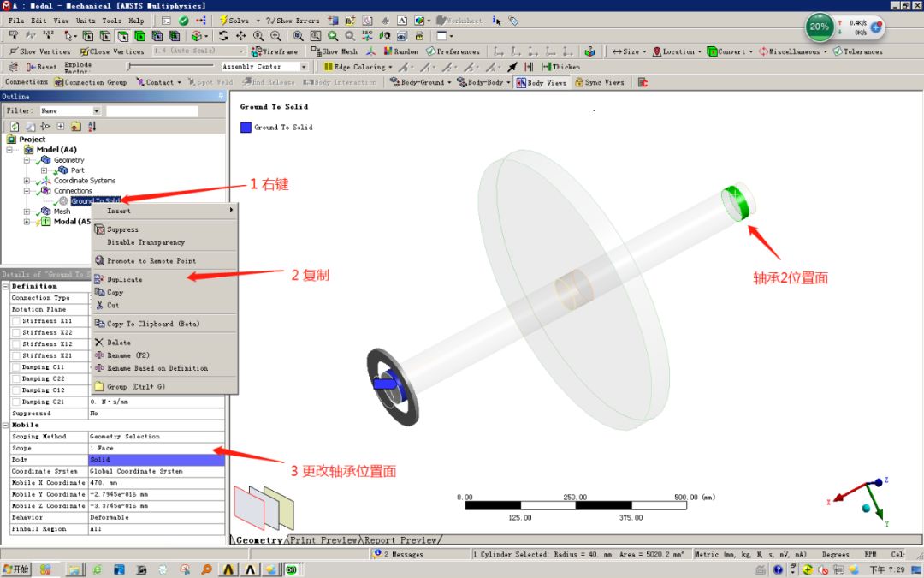The width and height of the screenshot is (924, 578).
Task: Click the Show Mesh icon
Action: point(317,51)
